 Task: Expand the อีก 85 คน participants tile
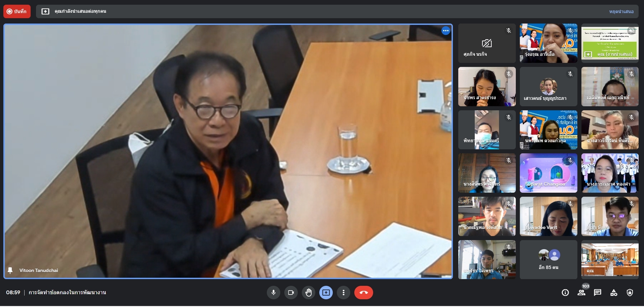548,260
